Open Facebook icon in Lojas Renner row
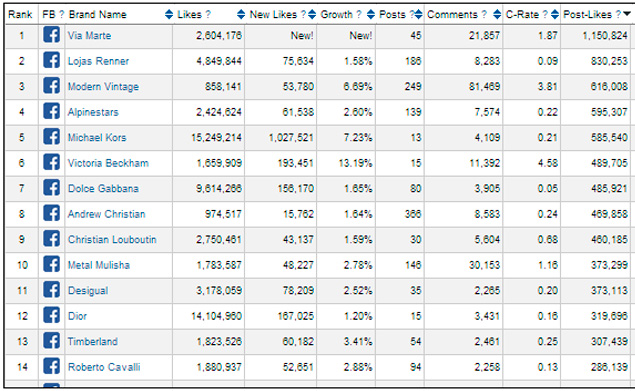 pyautogui.click(x=51, y=61)
